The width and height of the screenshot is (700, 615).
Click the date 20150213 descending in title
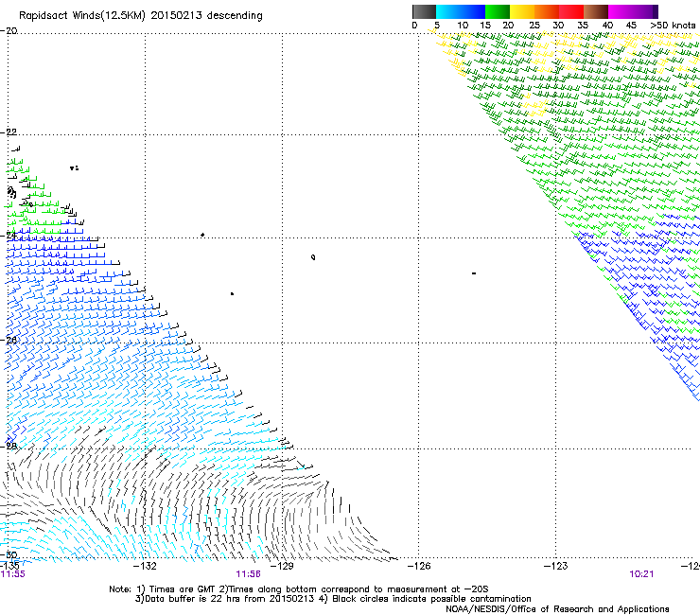coord(206,16)
